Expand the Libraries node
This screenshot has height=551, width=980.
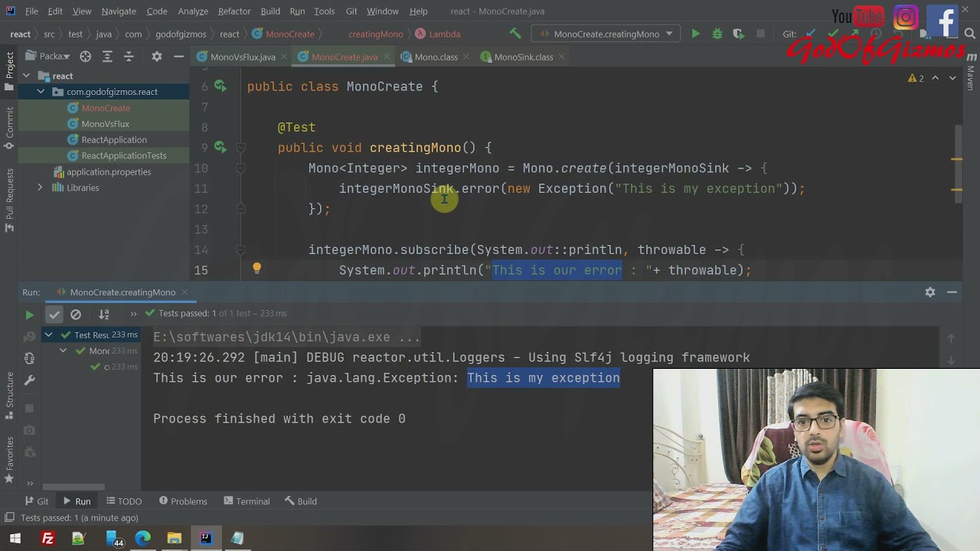tap(41, 187)
